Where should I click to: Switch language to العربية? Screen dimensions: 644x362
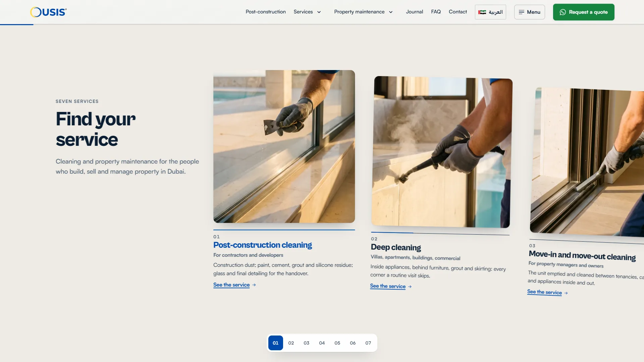click(x=490, y=12)
